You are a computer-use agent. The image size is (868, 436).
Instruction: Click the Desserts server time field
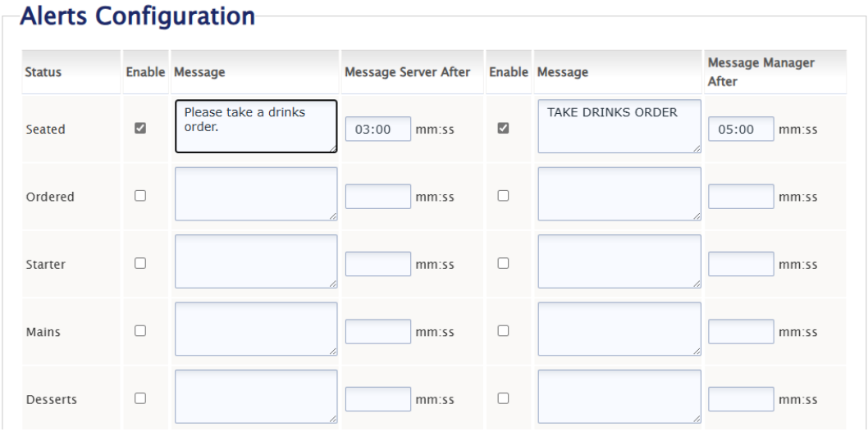click(377, 399)
